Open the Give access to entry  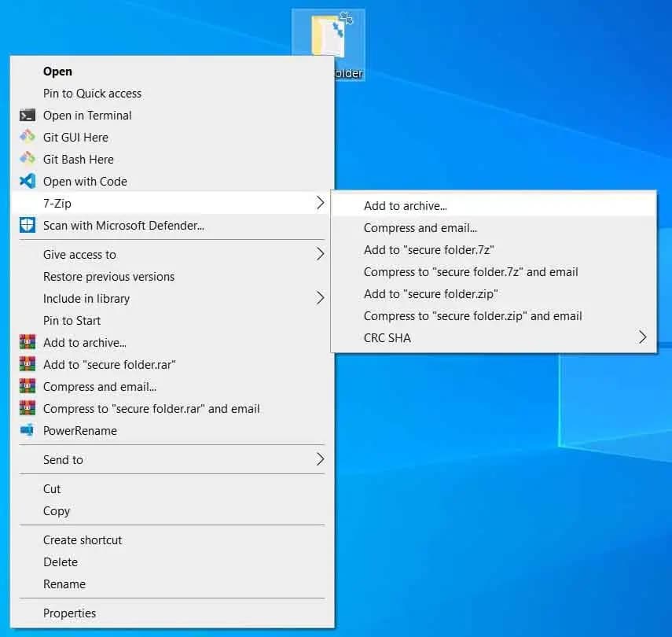171,254
